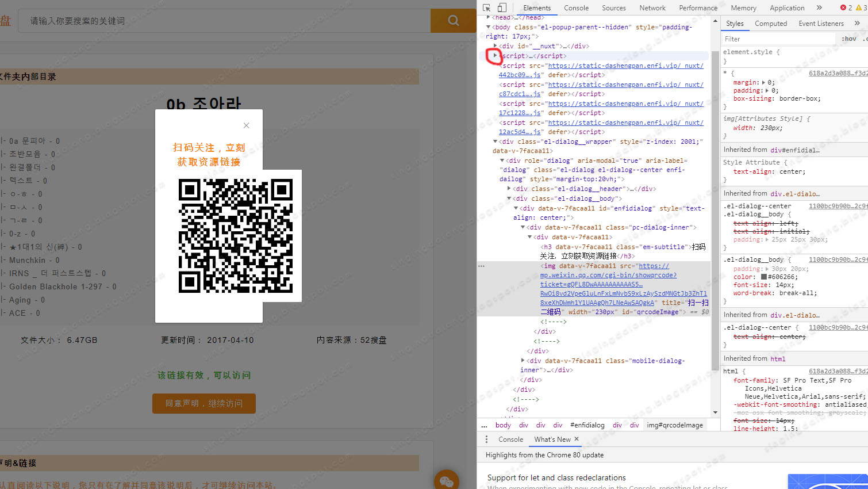Open actions dots on the selected img node
This screenshot has height=489, width=868.
point(481,266)
